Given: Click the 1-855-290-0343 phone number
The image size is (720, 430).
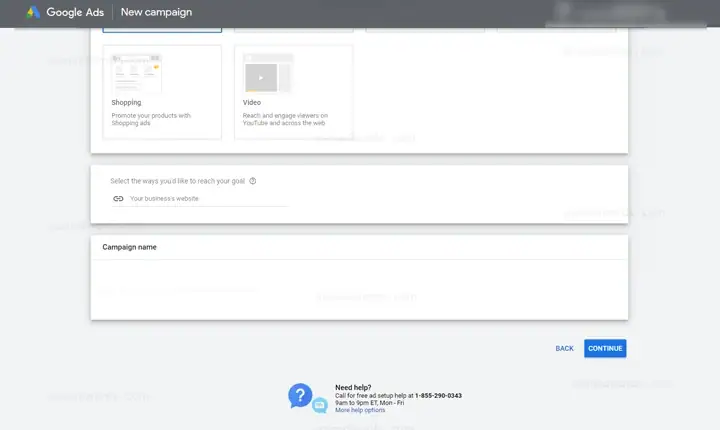Looking at the screenshot, I should click(438, 396).
